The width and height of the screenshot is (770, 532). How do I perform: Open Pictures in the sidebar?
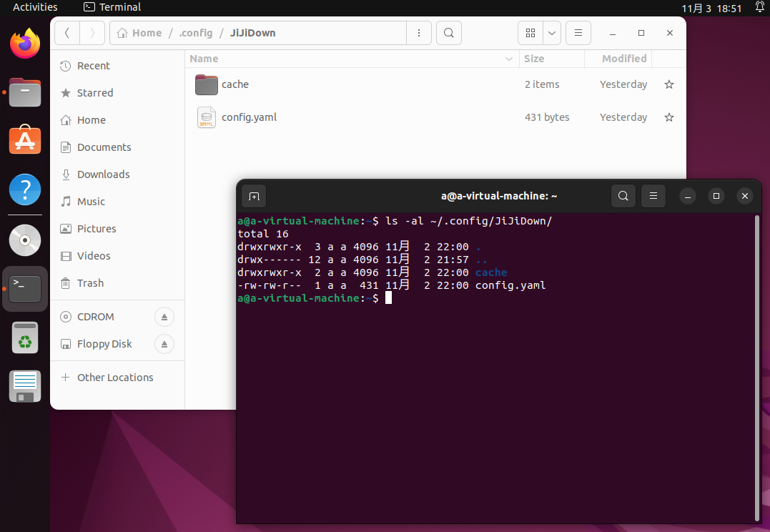coord(117,228)
